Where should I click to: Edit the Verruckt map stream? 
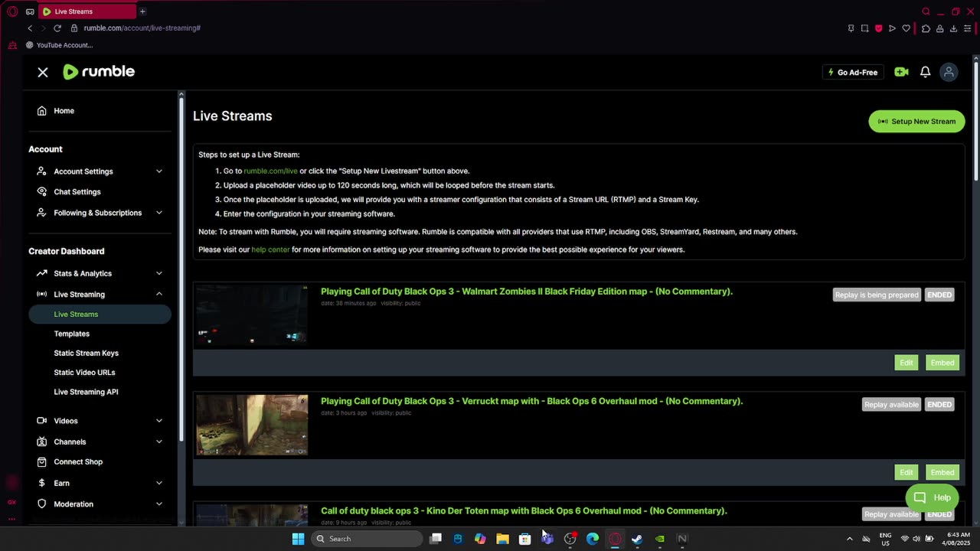tap(906, 472)
